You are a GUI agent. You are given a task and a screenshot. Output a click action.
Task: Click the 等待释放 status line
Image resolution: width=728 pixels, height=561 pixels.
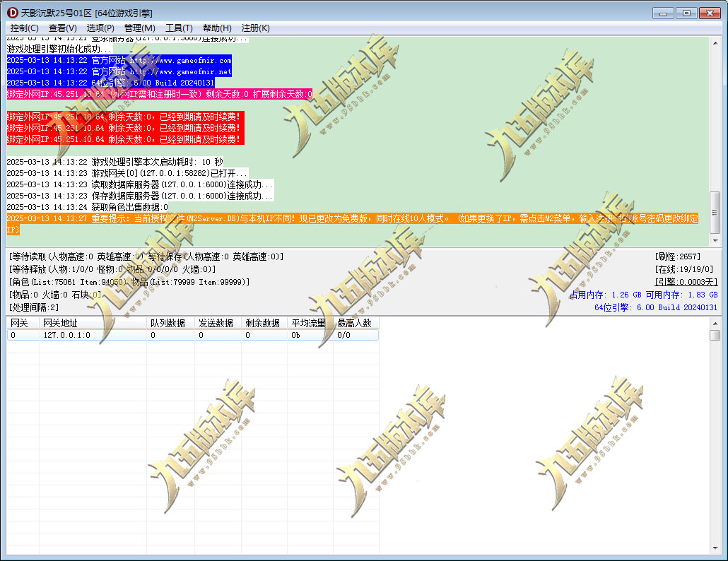click(112, 269)
